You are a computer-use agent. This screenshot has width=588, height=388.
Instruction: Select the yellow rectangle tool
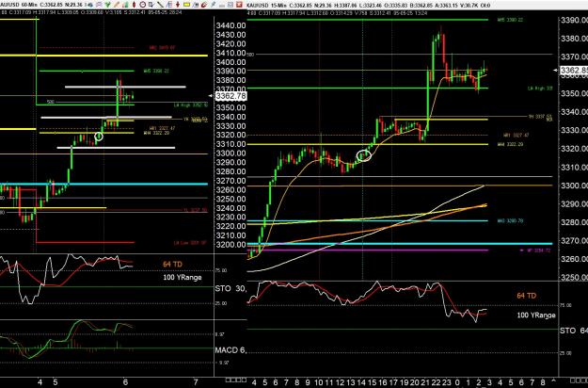pos(186,5)
